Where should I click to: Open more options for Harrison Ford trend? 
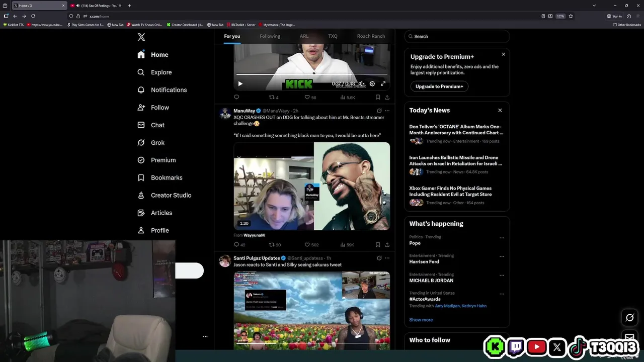click(502, 256)
